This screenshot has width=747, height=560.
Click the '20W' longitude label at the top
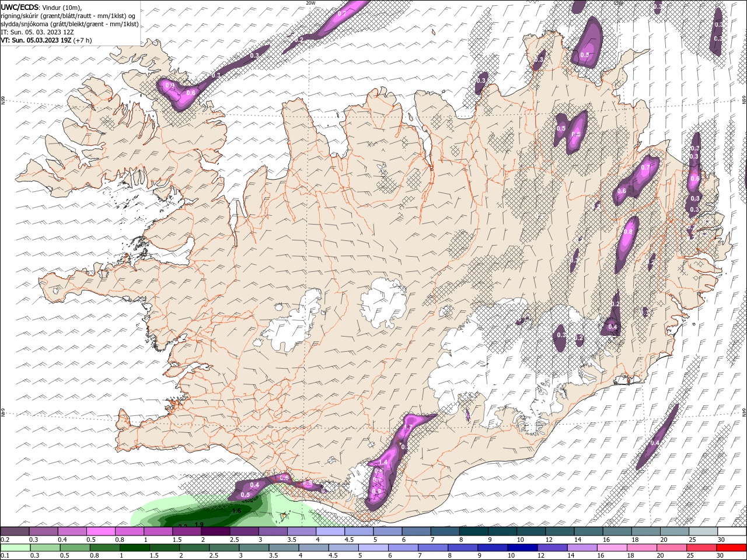(x=310, y=3)
